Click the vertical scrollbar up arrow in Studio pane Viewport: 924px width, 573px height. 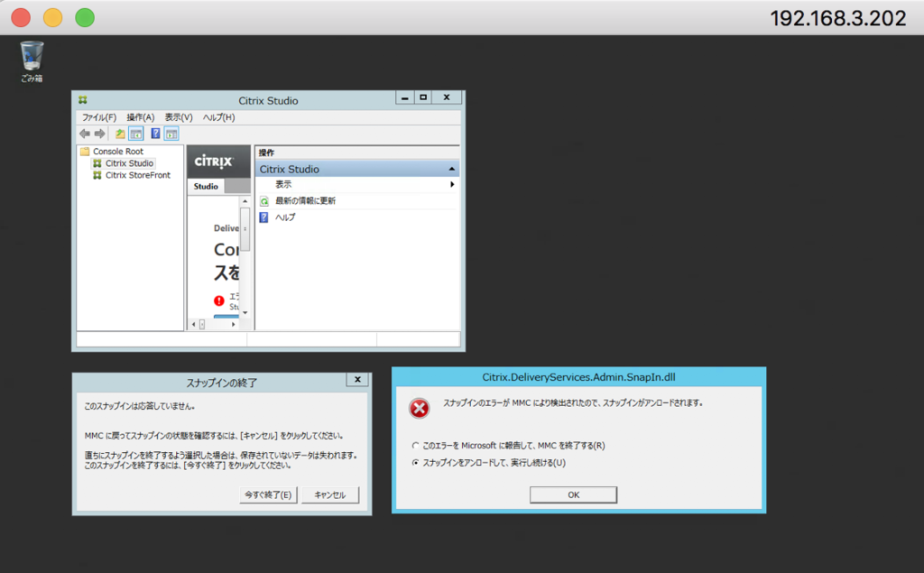click(245, 201)
